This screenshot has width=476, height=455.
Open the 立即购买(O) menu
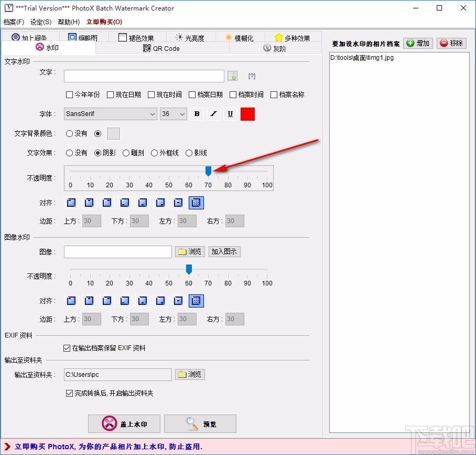(x=104, y=22)
